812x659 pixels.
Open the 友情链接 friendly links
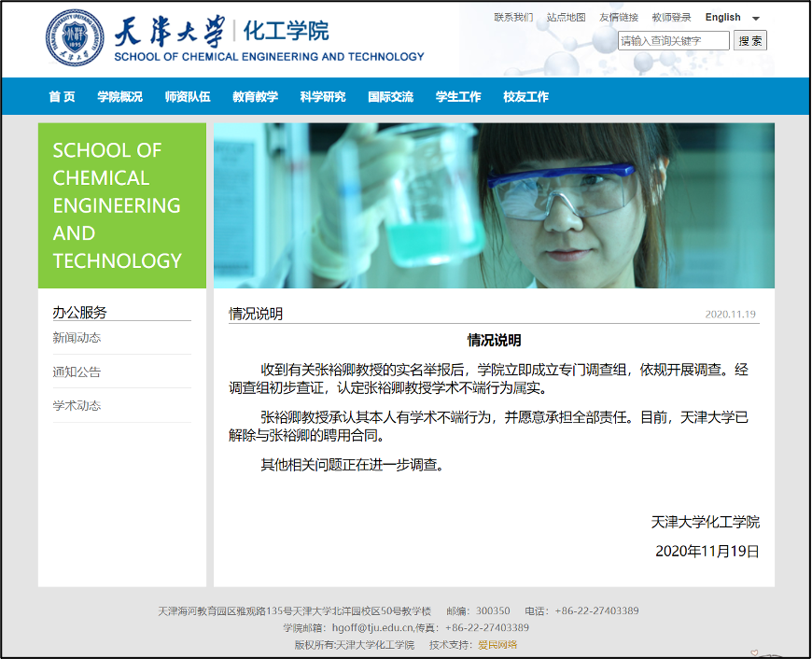click(619, 18)
